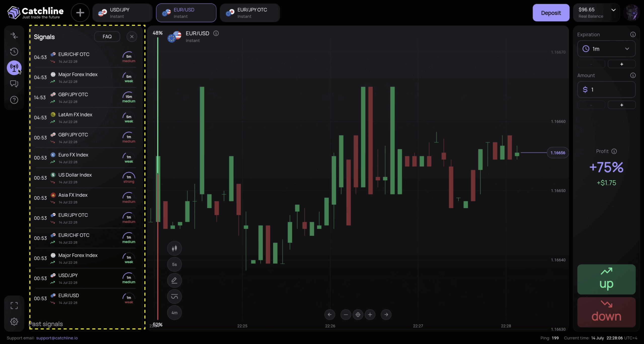Viewport: 644px width, 344px height.
Task: Add a new asset tab with plus
Action: point(80,13)
